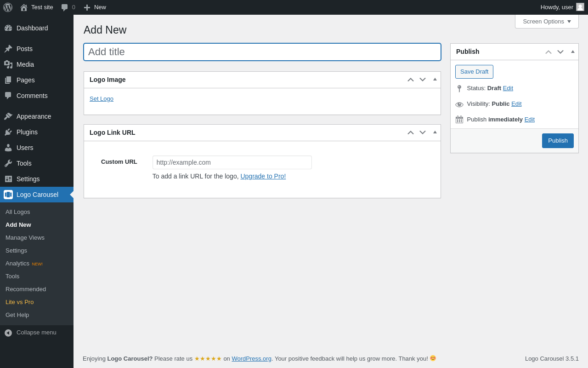
Task: Click the Appearance paintbrush icon
Action: [x=8, y=116]
